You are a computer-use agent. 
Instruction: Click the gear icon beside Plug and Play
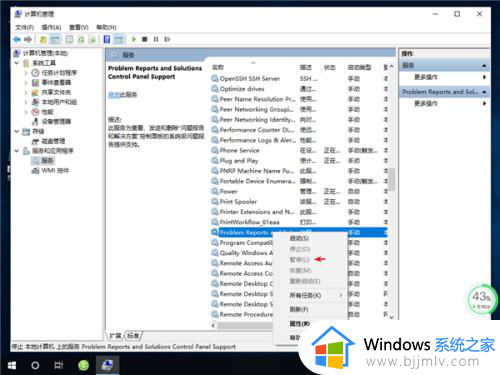pyautogui.click(x=215, y=161)
